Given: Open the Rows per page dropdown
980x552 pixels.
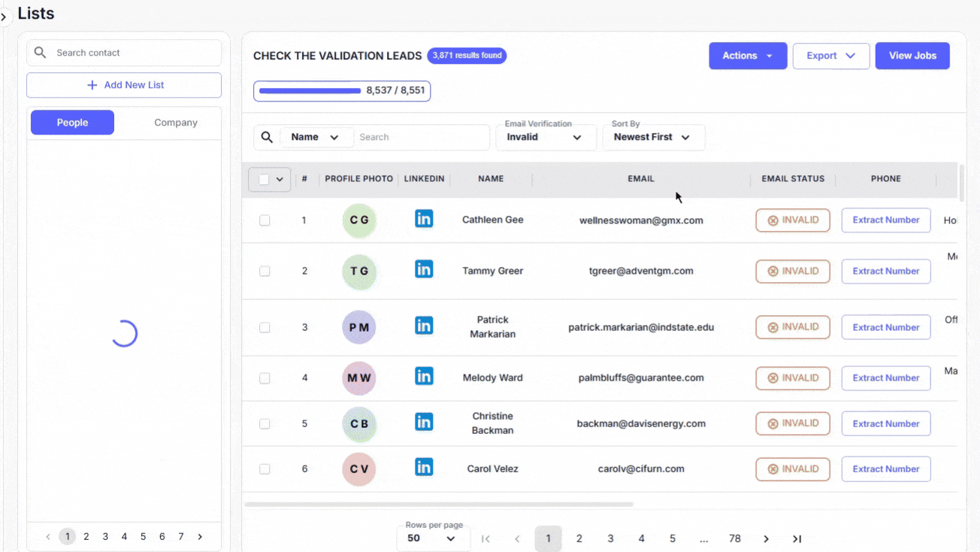Looking at the screenshot, I should click(432, 538).
